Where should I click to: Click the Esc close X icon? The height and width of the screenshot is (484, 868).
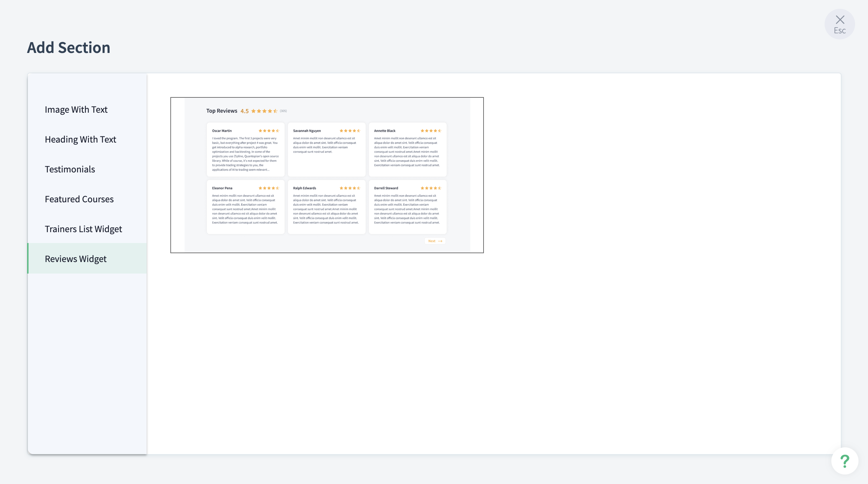[x=839, y=20]
